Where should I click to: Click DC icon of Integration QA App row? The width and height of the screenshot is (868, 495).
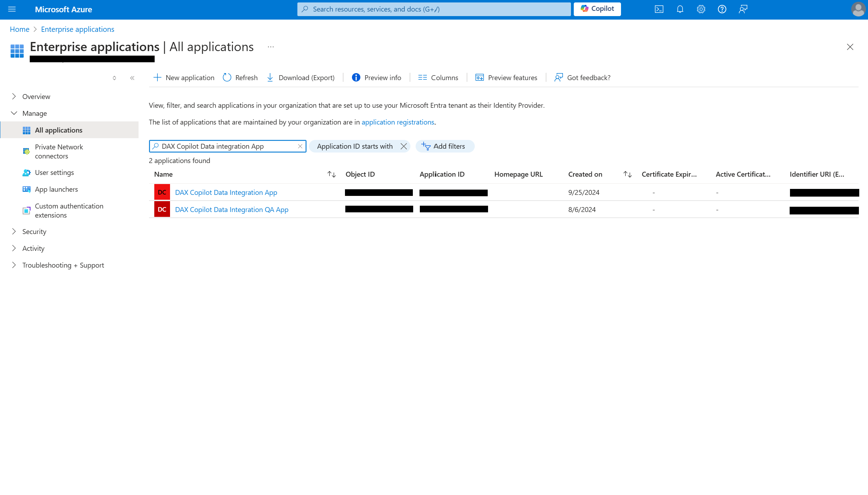coord(162,209)
